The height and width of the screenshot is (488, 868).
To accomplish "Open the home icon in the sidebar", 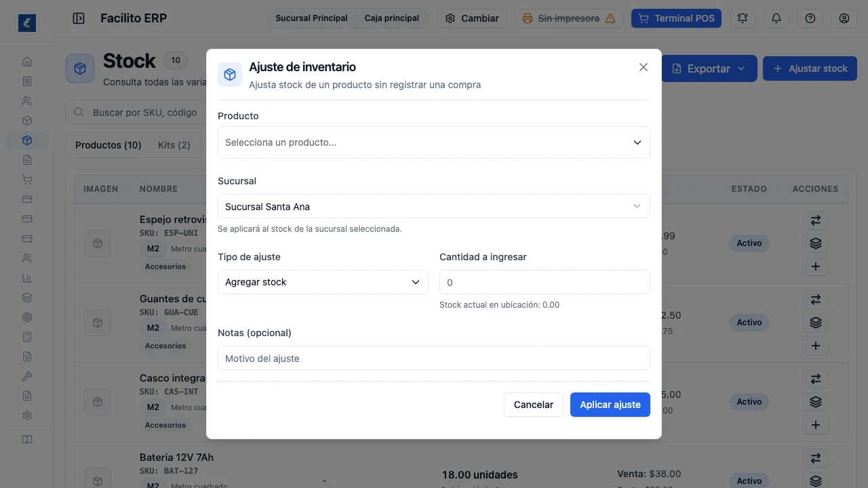I will tap(27, 62).
